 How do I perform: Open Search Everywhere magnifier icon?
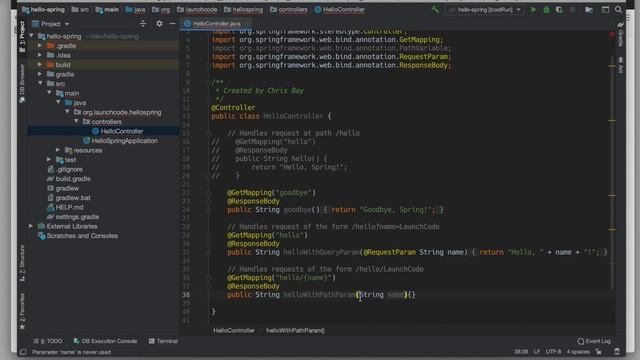(x=619, y=9)
